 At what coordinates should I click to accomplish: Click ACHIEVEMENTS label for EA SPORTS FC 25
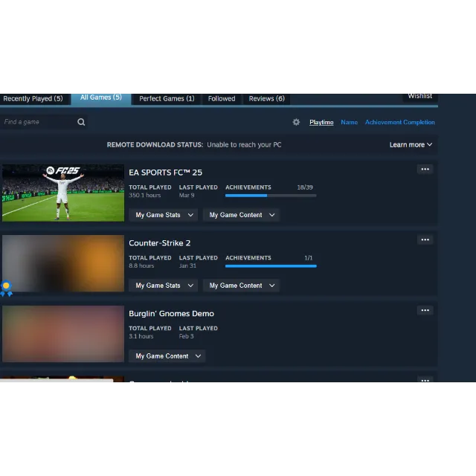click(x=248, y=187)
